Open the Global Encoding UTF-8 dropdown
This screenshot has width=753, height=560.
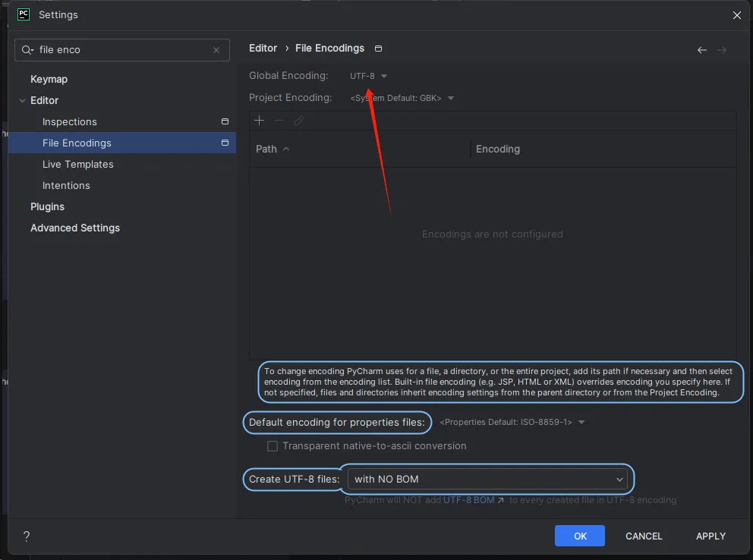[368, 76]
